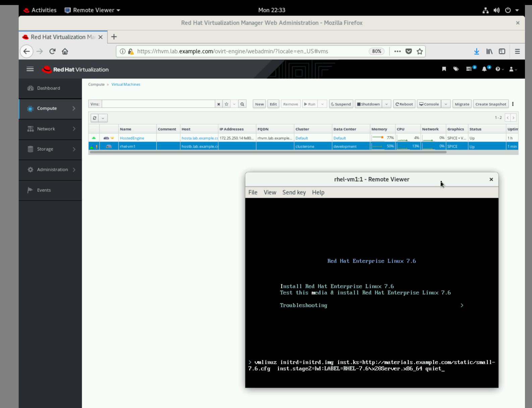Image resolution: width=532 pixels, height=408 pixels.
Task: Reload the current Firefox page
Action: coord(52,51)
